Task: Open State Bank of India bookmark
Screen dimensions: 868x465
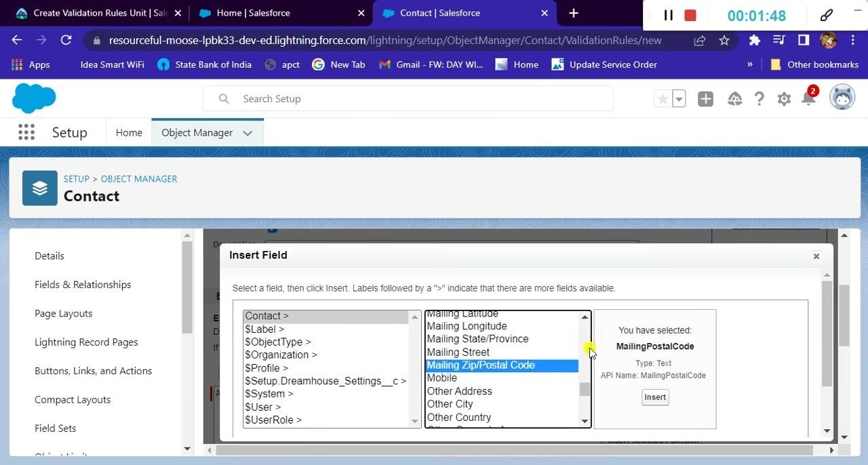Action: click(204, 64)
